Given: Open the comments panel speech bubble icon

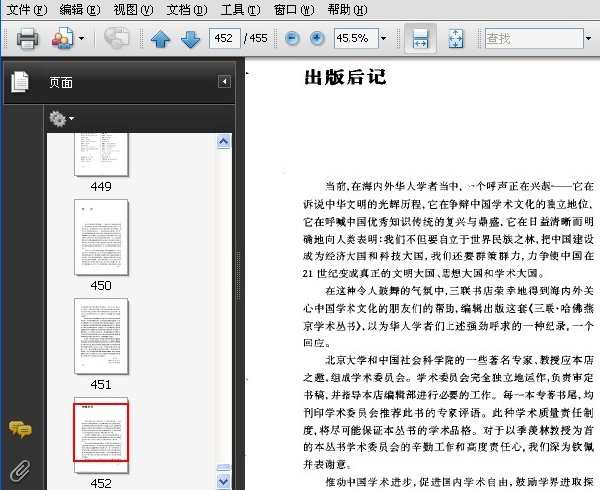Looking at the screenshot, I should pos(20,429).
